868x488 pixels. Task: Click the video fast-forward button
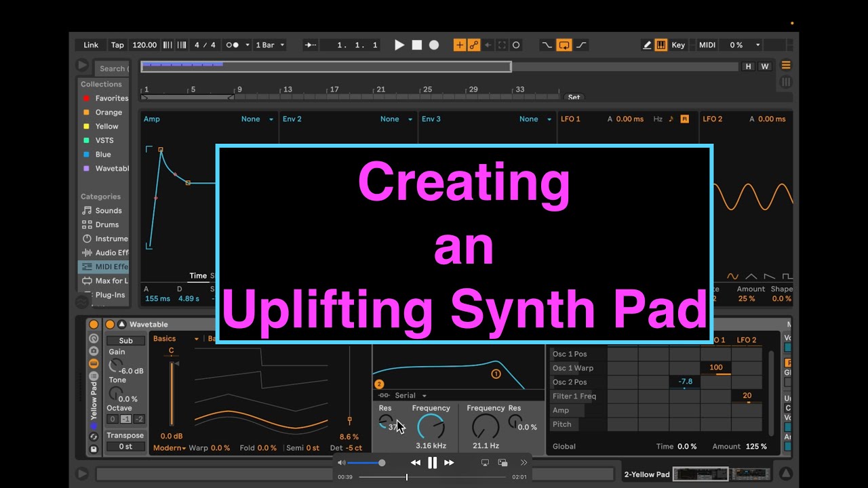point(449,462)
